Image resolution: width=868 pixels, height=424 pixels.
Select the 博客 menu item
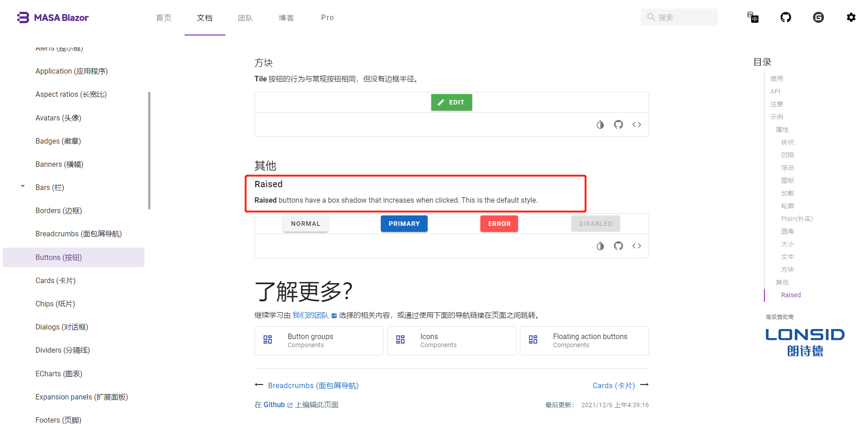tap(286, 17)
